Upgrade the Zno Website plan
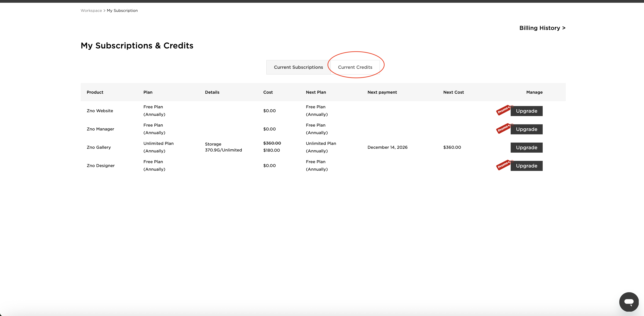Image resolution: width=644 pixels, height=316 pixels. click(526, 111)
